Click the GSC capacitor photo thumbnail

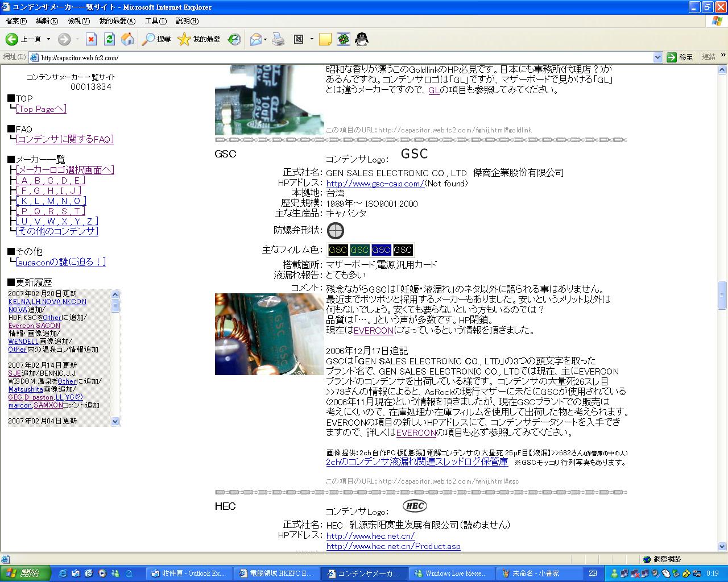click(269, 334)
